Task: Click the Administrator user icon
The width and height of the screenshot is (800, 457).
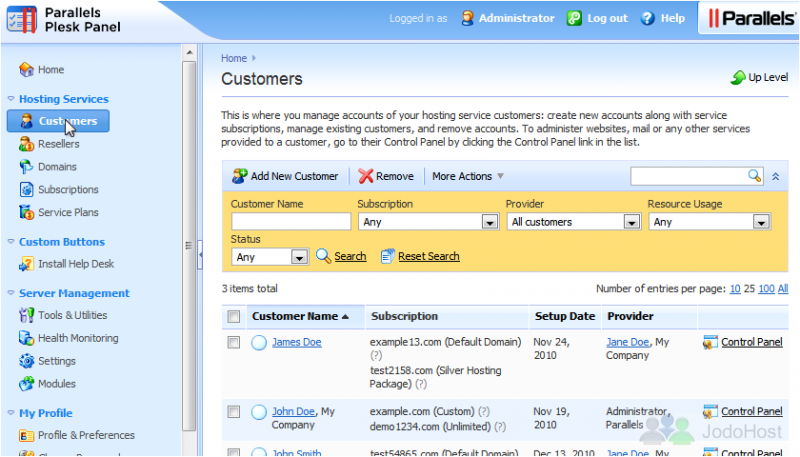Action: coord(467,18)
